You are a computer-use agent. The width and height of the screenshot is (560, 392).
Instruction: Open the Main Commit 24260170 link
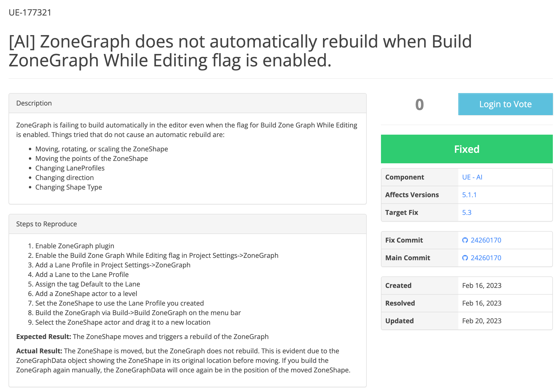pyautogui.click(x=486, y=258)
